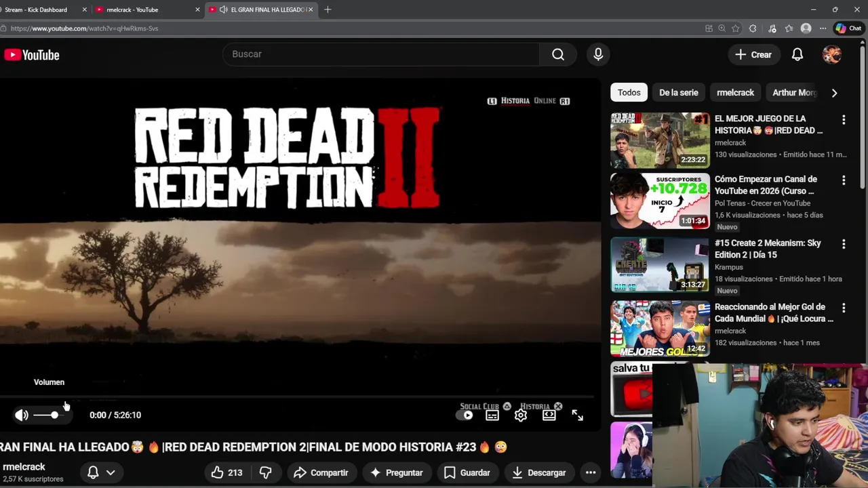The image size is (868, 488).
Task: Open the Edge extensions puzzle icon
Action: [753, 28]
